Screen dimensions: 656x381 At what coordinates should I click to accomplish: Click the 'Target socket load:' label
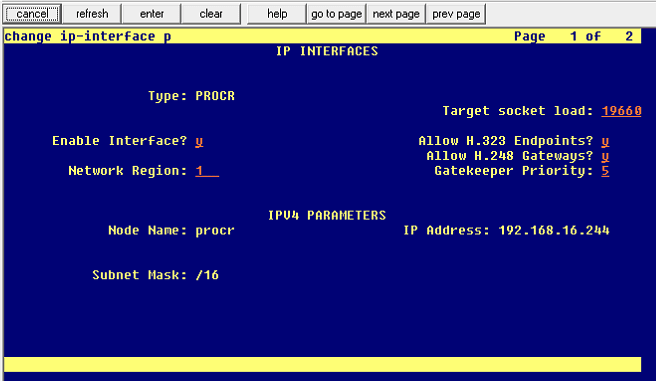[x=518, y=111]
